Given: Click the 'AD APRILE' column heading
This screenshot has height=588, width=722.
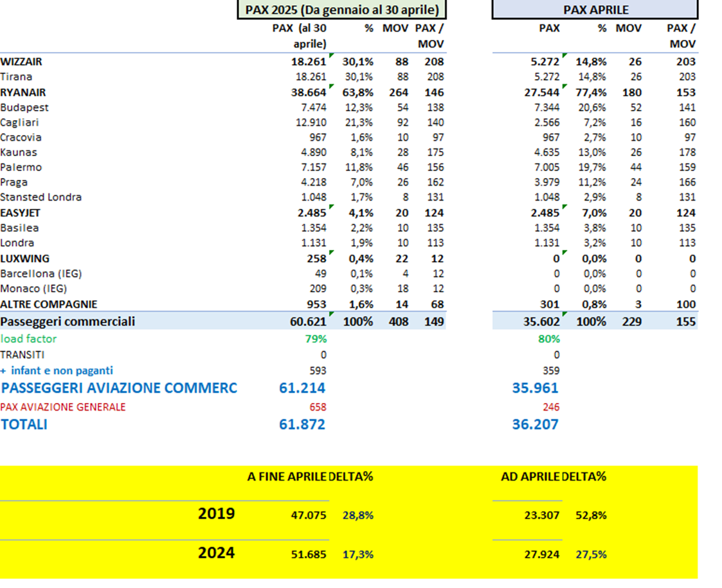Looking at the screenshot, I should pyautogui.click(x=530, y=477).
